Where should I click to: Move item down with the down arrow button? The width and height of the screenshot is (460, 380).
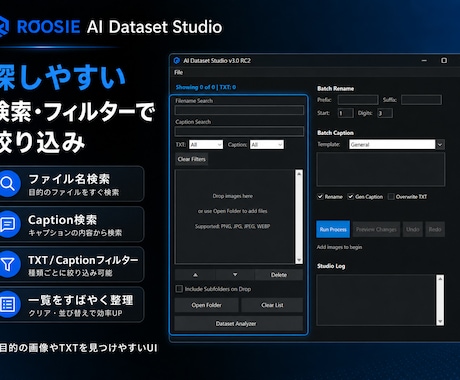tap(235, 275)
